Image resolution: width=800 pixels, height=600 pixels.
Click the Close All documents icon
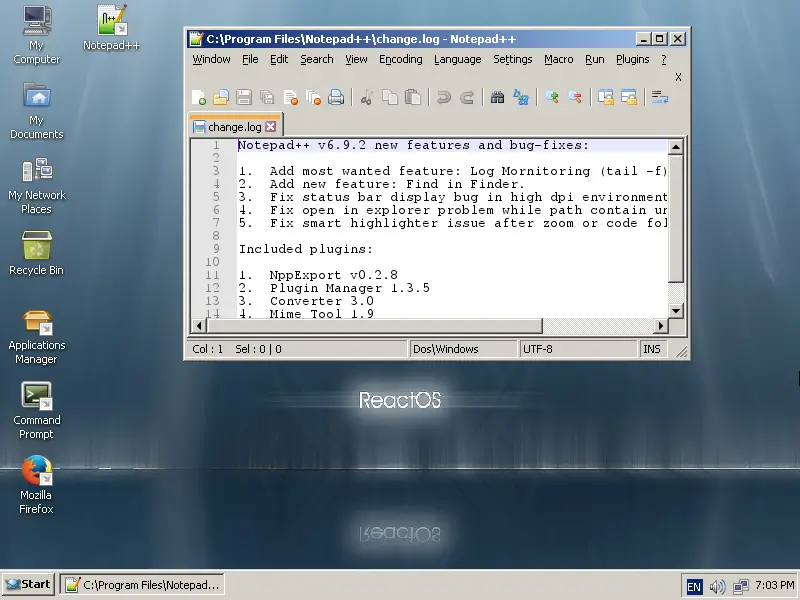coord(313,97)
